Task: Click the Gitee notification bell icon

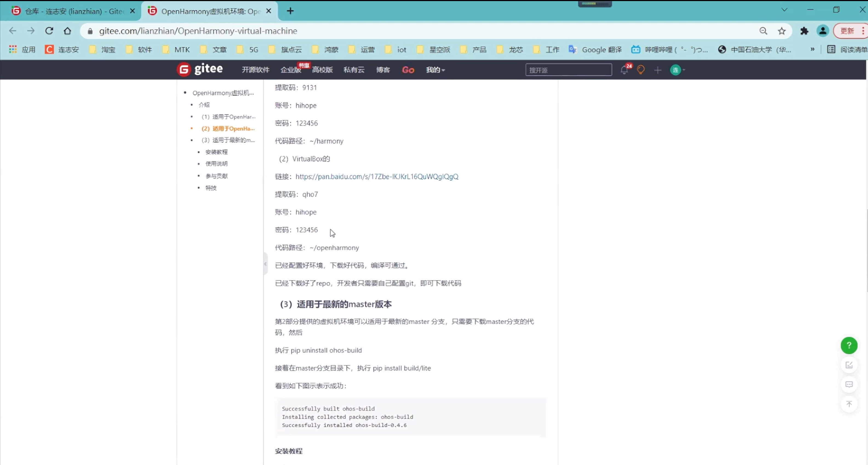Action: (x=624, y=70)
